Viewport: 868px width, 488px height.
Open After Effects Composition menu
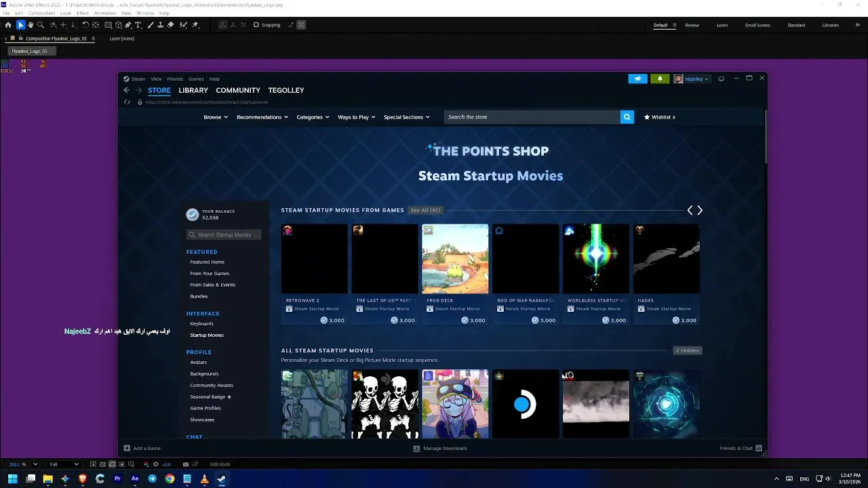(41, 14)
